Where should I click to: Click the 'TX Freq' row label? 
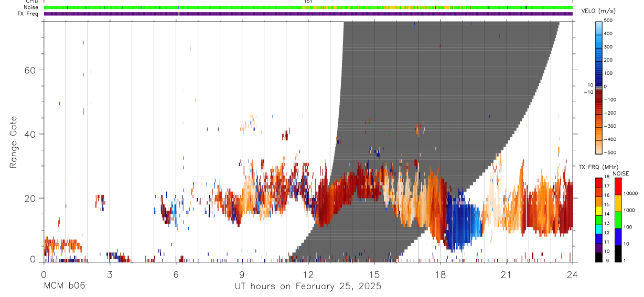tap(28, 14)
